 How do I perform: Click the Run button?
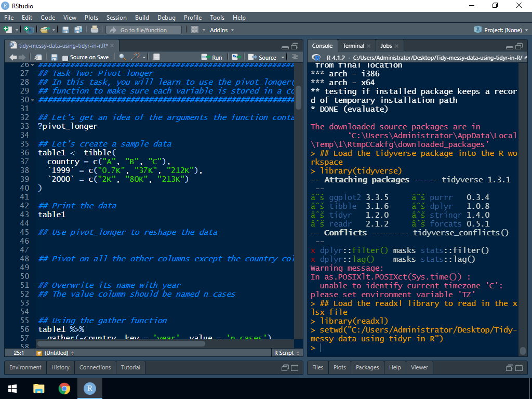point(212,57)
